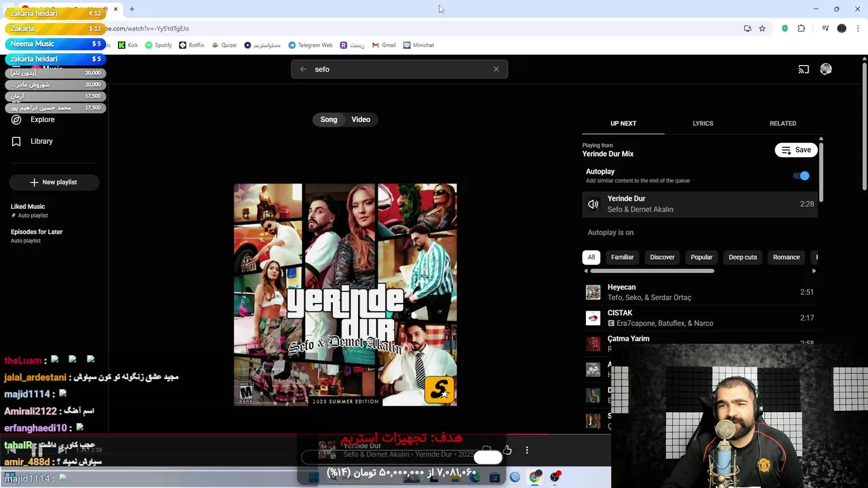The width and height of the screenshot is (868, 488).
Task: Open the Quizei bookmark
Action: coord(224,45)
